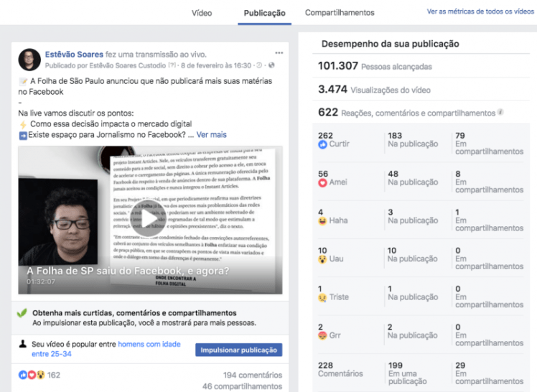Open 194 comentários
Viewport: 537px width, 392px height.
(x=253, y=375)
